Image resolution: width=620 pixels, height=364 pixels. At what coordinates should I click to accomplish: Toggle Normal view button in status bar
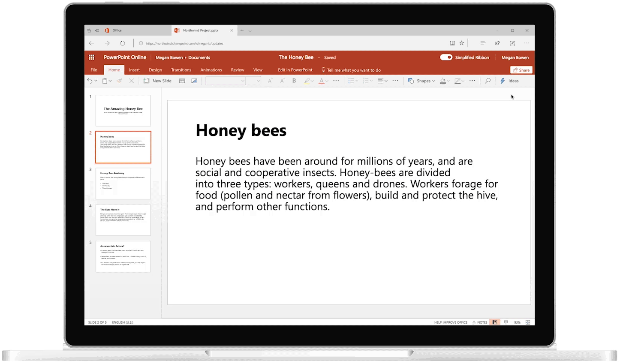(495, 322)
